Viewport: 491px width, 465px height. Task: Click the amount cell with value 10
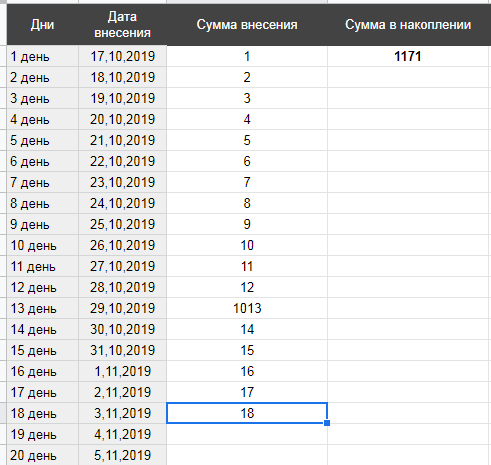[x=247, y=245]
